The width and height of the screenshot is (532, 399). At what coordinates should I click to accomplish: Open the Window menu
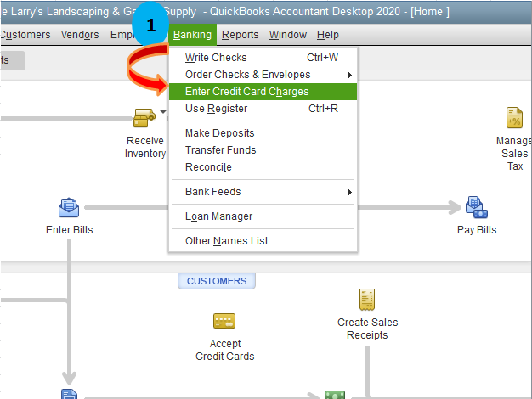coord(288,35)
